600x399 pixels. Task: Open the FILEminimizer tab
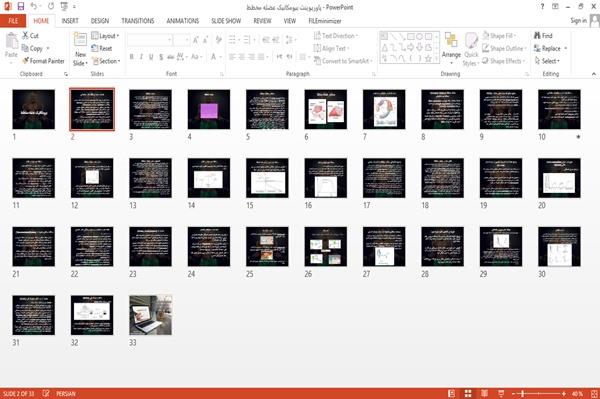point(325,21)
